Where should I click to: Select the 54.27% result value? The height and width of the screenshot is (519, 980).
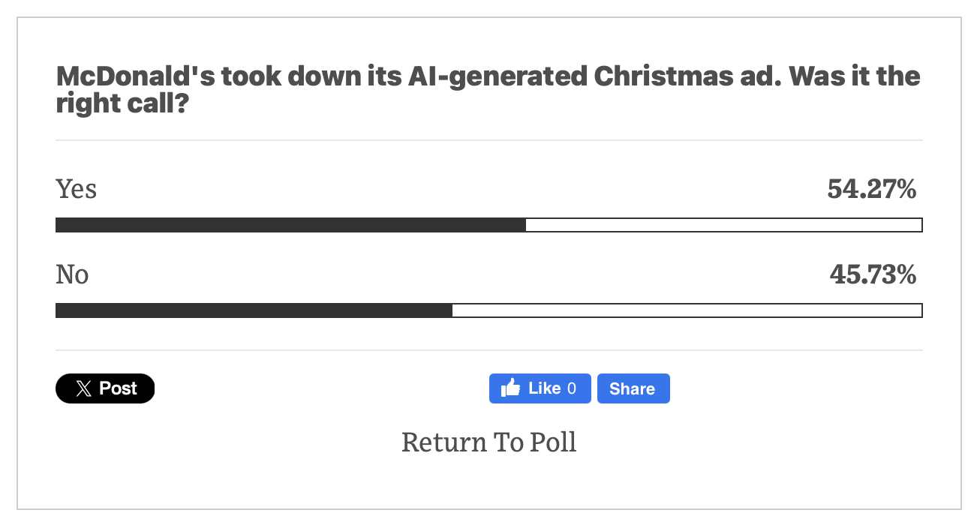point(871,190)
